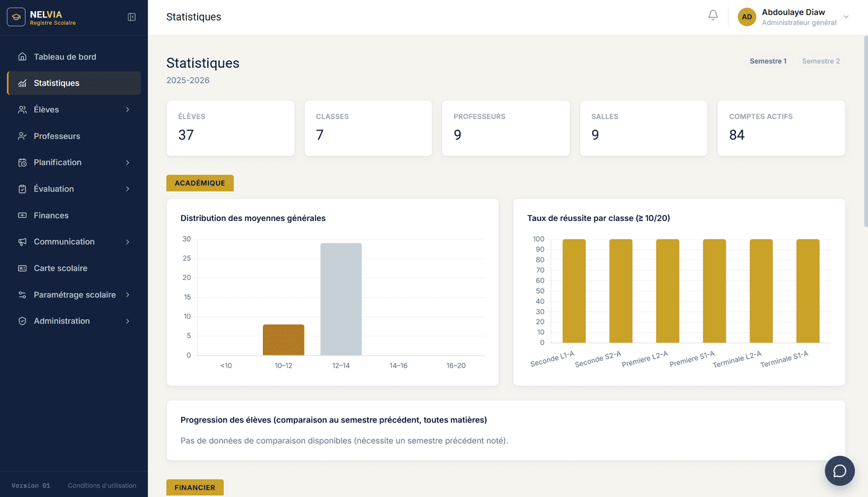Expand the Communication submenu chevron

pyautogui.click(x=128, y=242)
